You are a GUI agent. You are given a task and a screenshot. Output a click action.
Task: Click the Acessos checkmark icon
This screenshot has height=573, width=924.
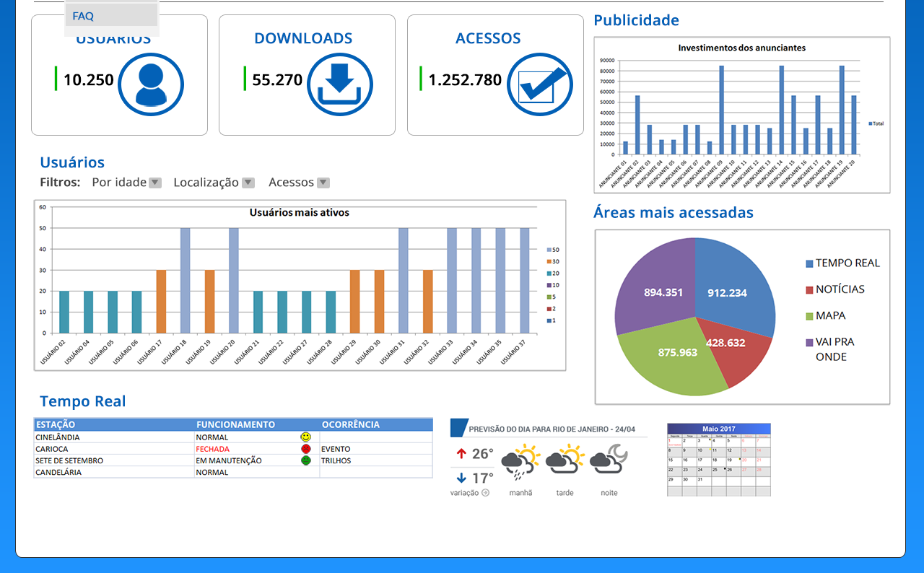click(540, 84)
